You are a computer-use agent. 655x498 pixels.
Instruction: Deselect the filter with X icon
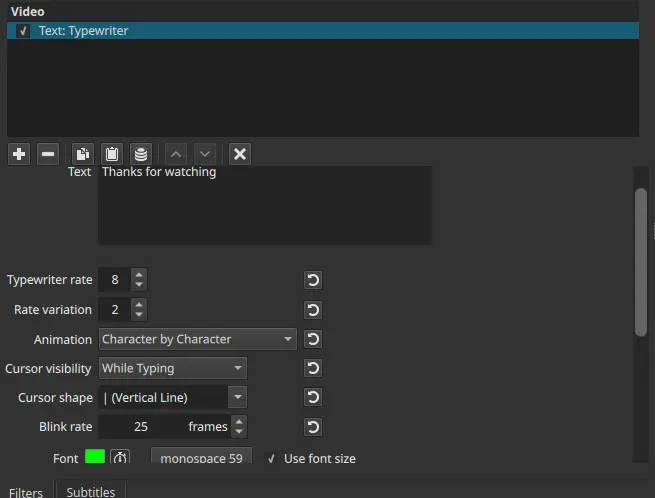pos(239,154)
